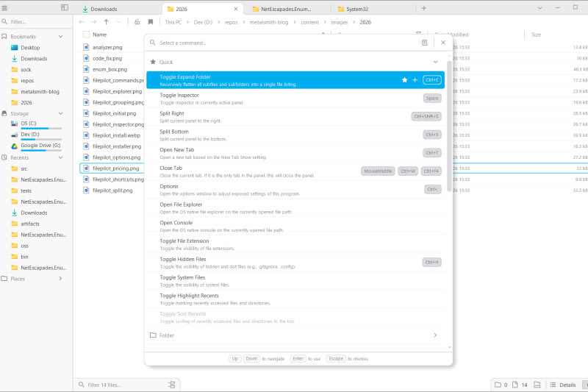Expand the Folder section in command palette
The width and height of the screenshot is (588, 392).
coord(435,335)
